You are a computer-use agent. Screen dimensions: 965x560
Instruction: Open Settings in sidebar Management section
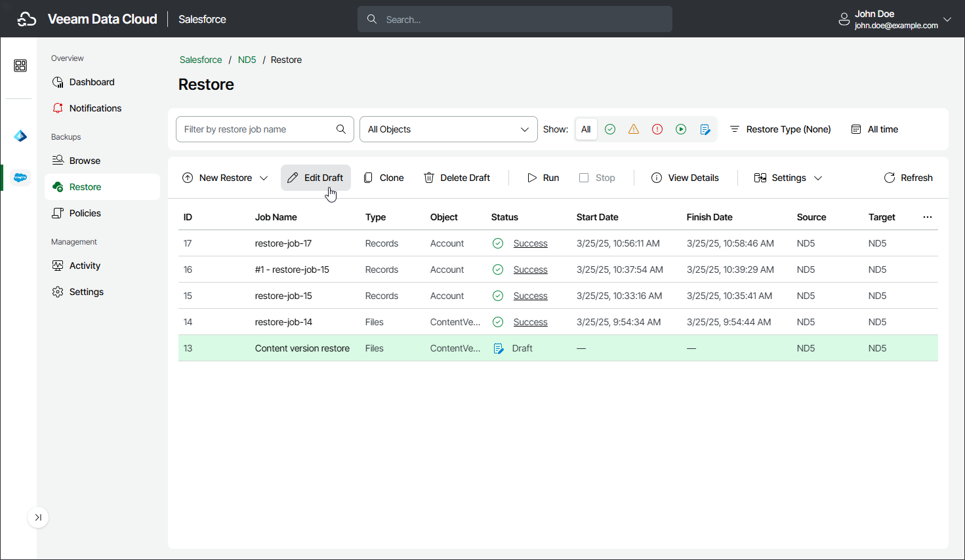coord(102,292)
